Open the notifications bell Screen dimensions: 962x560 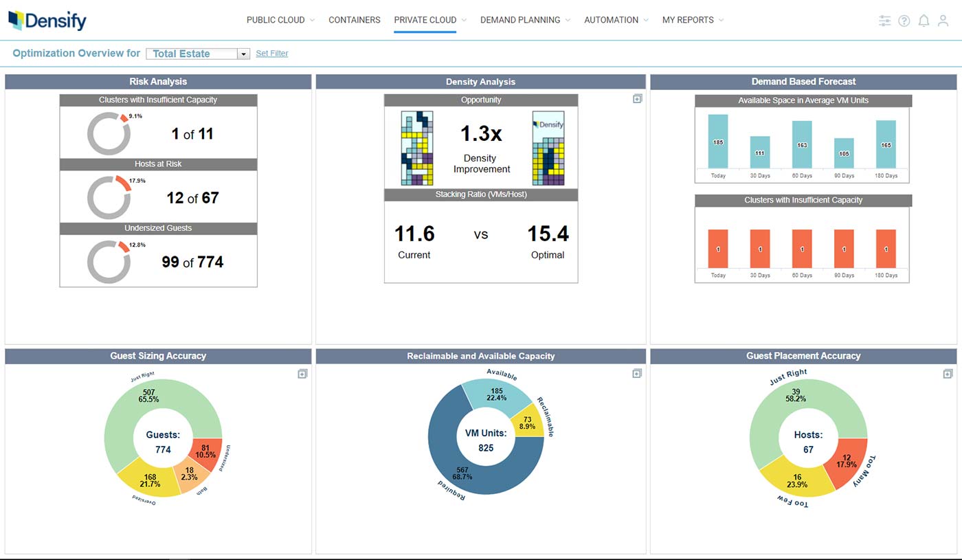click(924, 21)
